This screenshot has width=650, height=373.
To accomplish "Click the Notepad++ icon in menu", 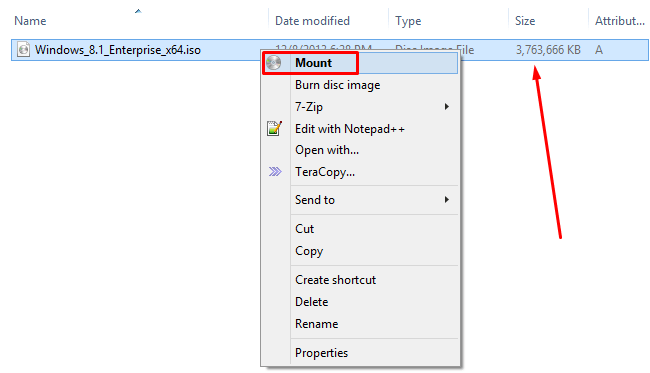I will [274, 128].
